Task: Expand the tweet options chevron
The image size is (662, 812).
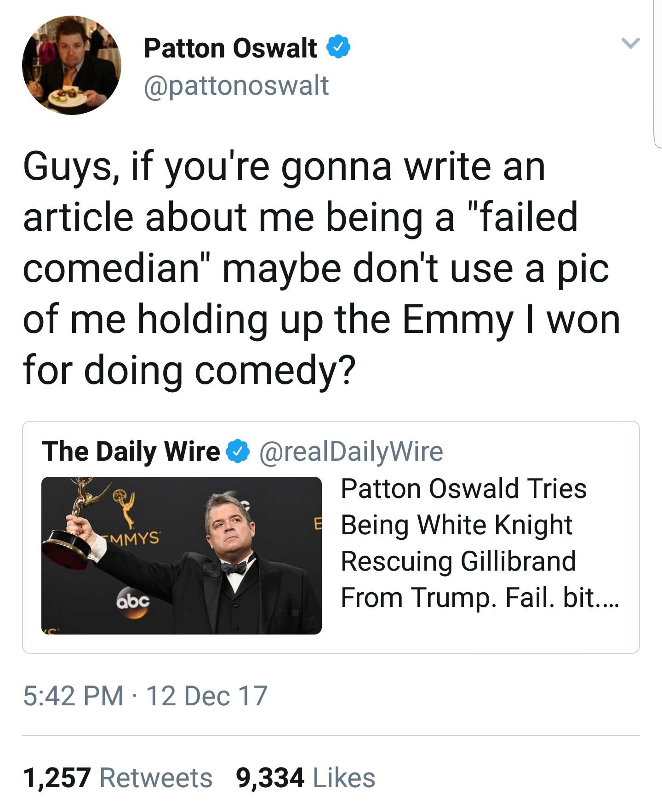Action: click(630, 43)
